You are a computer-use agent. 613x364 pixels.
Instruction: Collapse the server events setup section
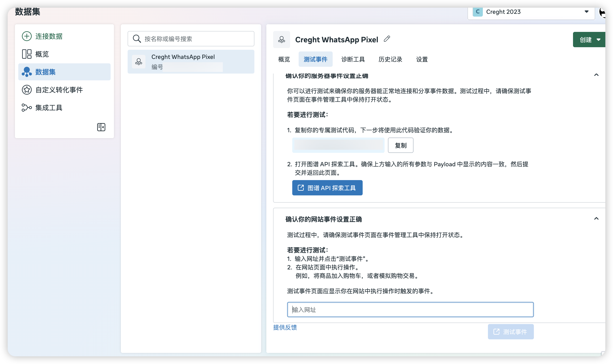596,75
